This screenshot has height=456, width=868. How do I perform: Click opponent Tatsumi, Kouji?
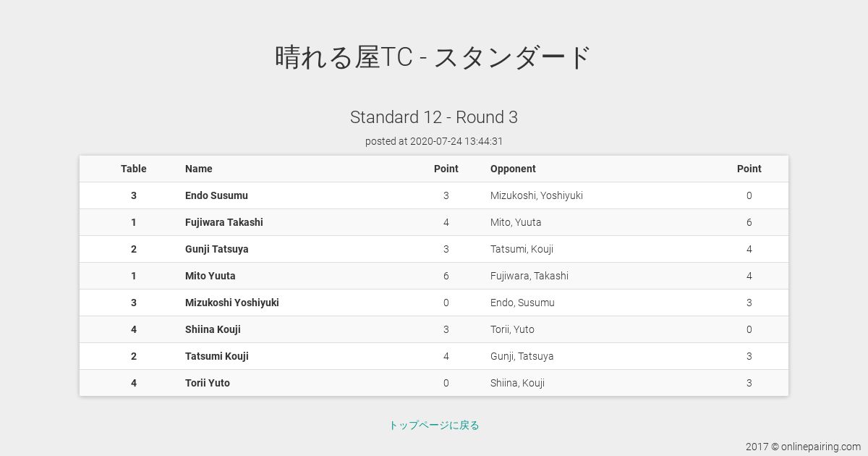[x=522, y=249]
